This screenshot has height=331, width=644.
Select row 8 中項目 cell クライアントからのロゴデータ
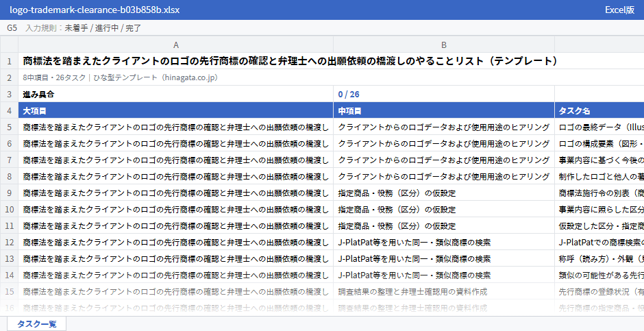(x=443, y=176)
